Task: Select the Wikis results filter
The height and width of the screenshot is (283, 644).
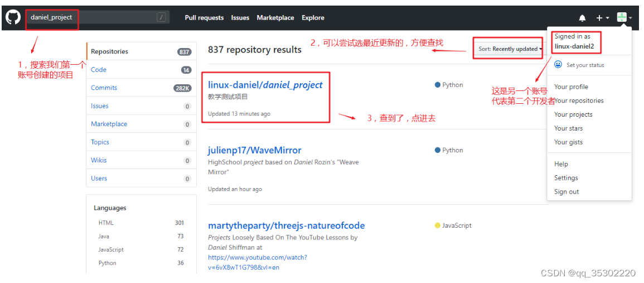Action: [x=141, y=160]
